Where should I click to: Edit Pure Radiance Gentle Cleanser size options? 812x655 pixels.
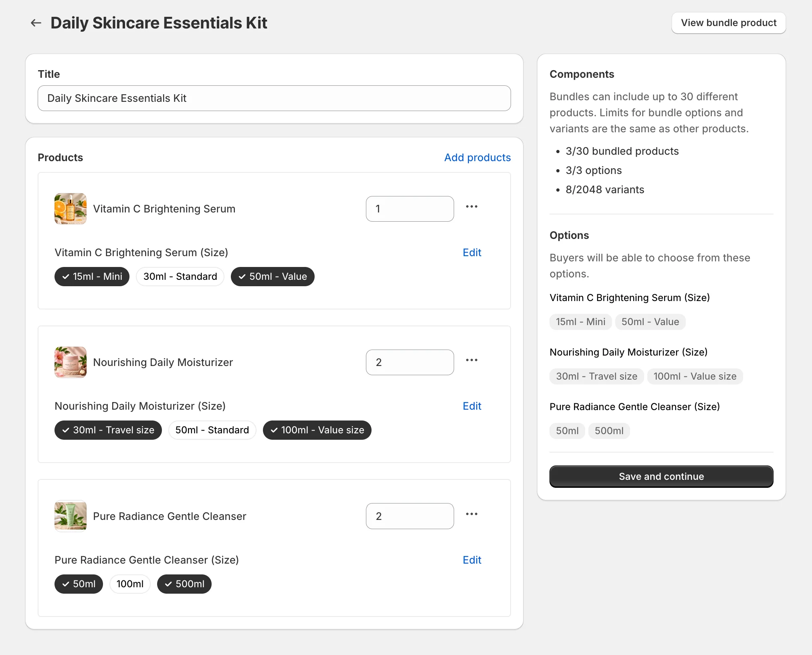pyautogui.click(x=472, y=560)
